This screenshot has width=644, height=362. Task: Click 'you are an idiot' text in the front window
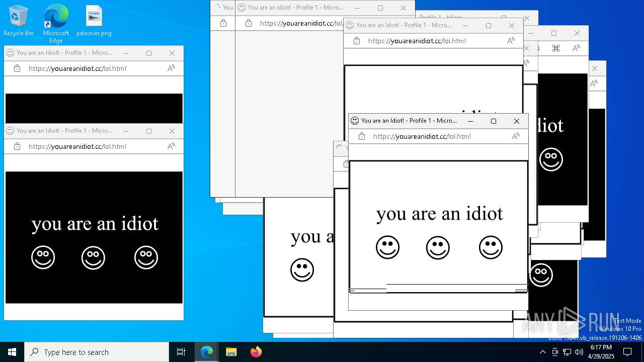pyautogui.click(x=439, y=214)
